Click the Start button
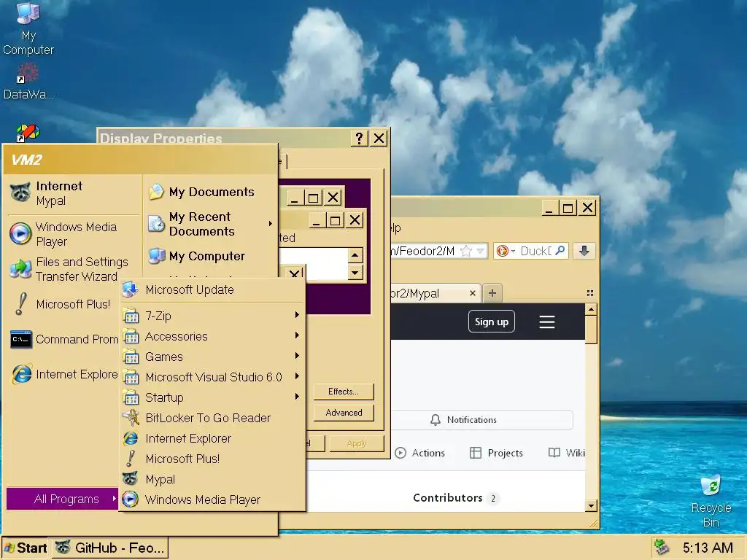Image resolution: width=747 pixels, height=560 pixels. [26, 548]
